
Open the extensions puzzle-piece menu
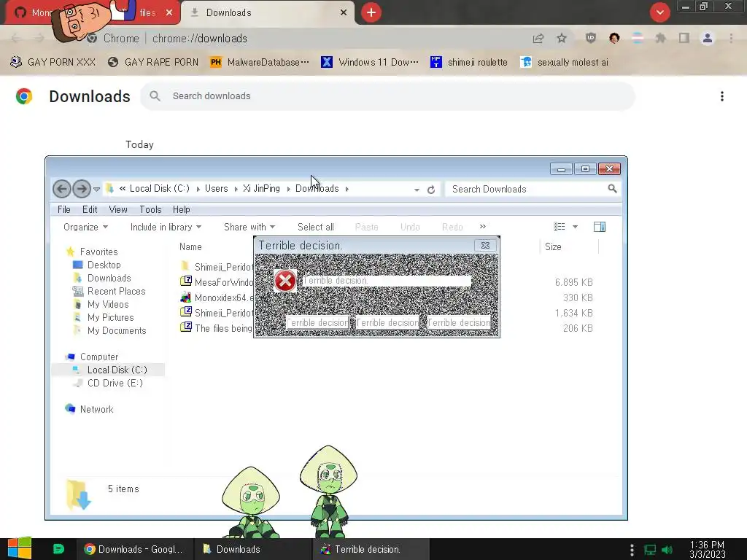coord(660,38)
